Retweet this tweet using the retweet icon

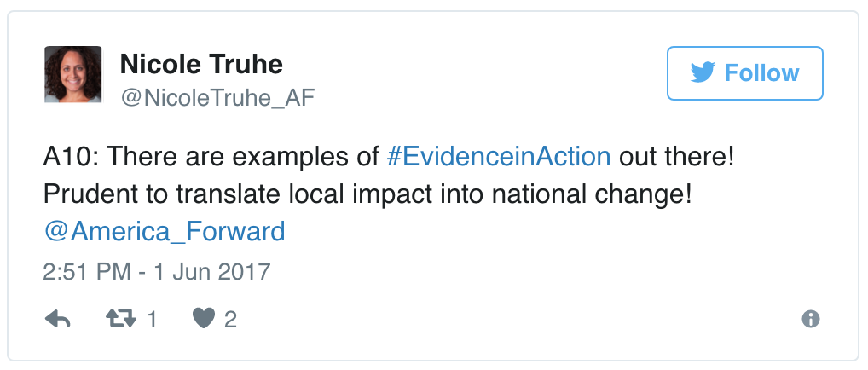[x=120, y=320]
